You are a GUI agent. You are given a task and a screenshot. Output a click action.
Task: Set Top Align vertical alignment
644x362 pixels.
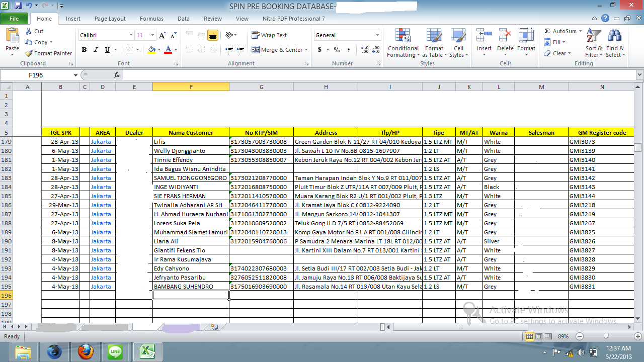(190, 35)
